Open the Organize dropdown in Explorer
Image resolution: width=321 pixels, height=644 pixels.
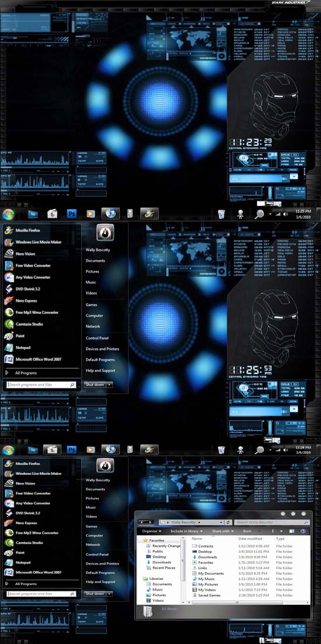click(152, 531)
